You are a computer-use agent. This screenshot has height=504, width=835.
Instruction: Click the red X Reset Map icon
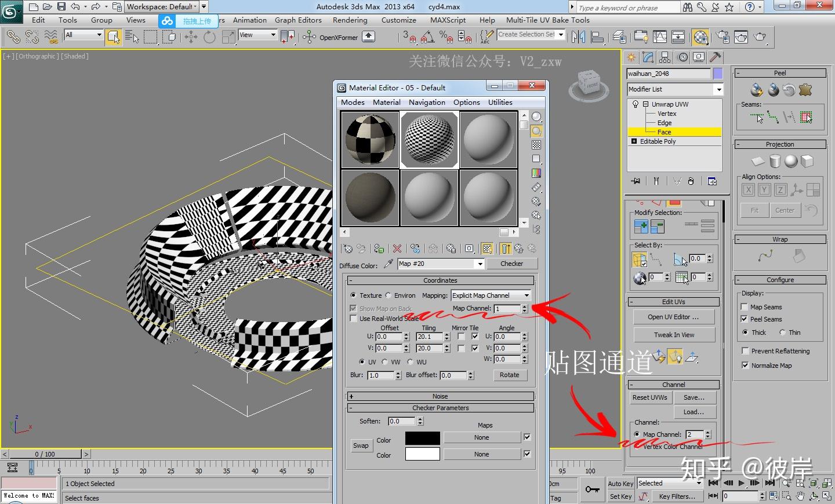(397, 249)
